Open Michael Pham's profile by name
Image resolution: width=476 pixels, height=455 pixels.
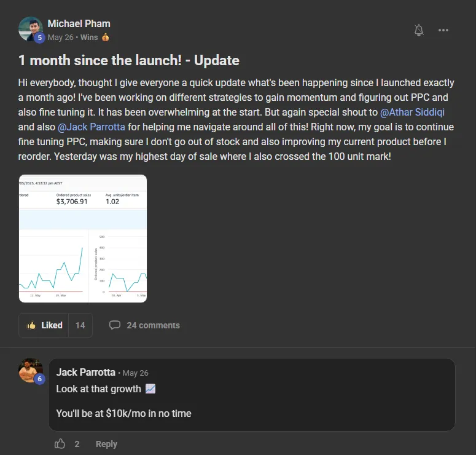tap(79, 23)
